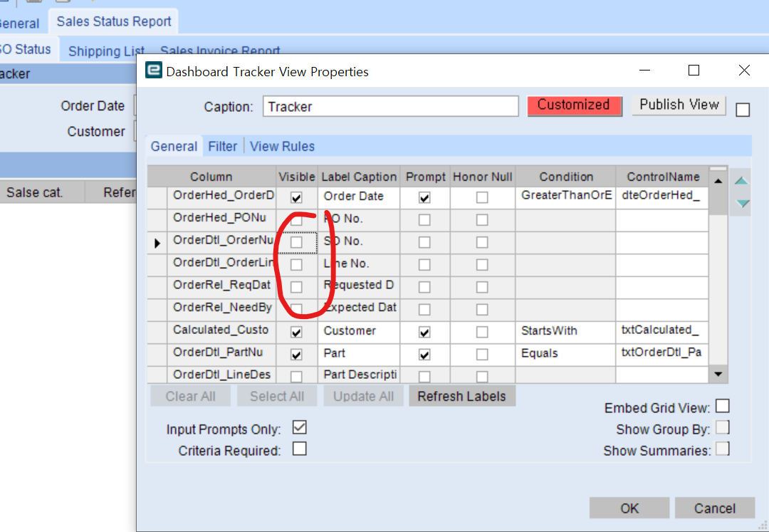This screenshot has height=532, width=769.
Task: Click the Epicor logo icon in dialog title
Action: point(154,71)
